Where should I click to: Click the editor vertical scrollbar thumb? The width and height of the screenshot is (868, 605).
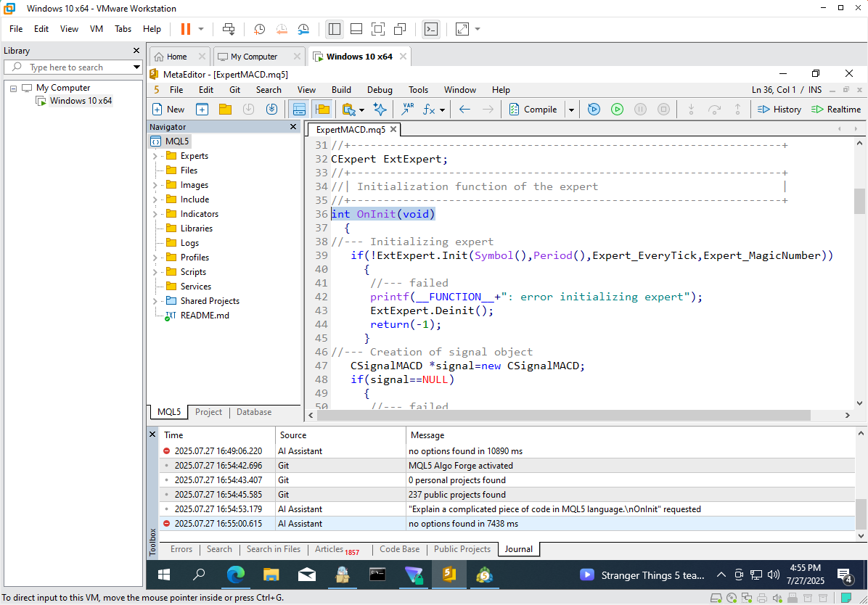(x=859, y=199)
